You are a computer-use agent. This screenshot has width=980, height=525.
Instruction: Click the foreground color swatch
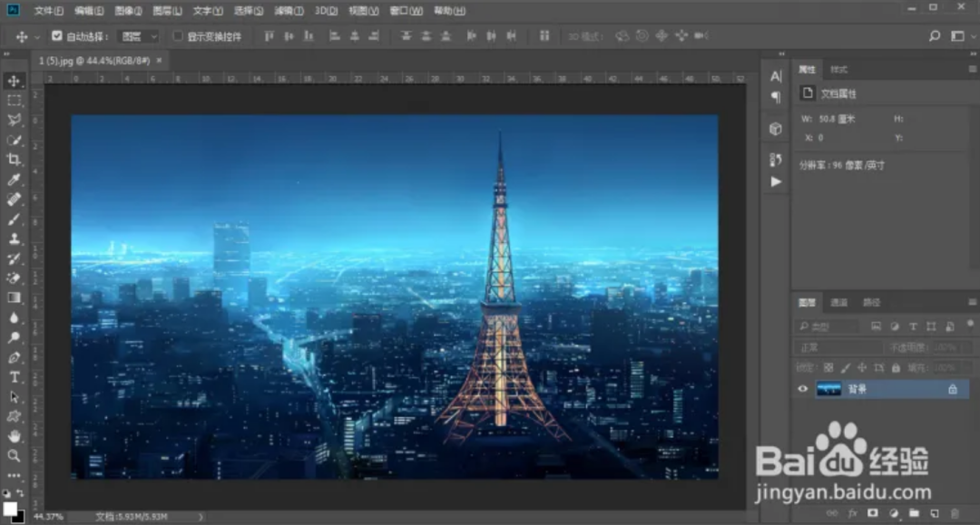pyautogui.click(x=10, y=510)
